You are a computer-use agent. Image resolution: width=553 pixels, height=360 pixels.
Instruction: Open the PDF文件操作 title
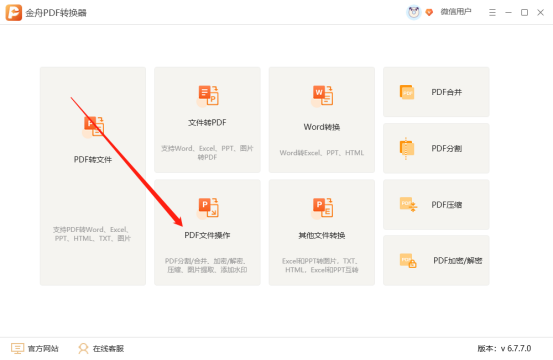(207, 235)
